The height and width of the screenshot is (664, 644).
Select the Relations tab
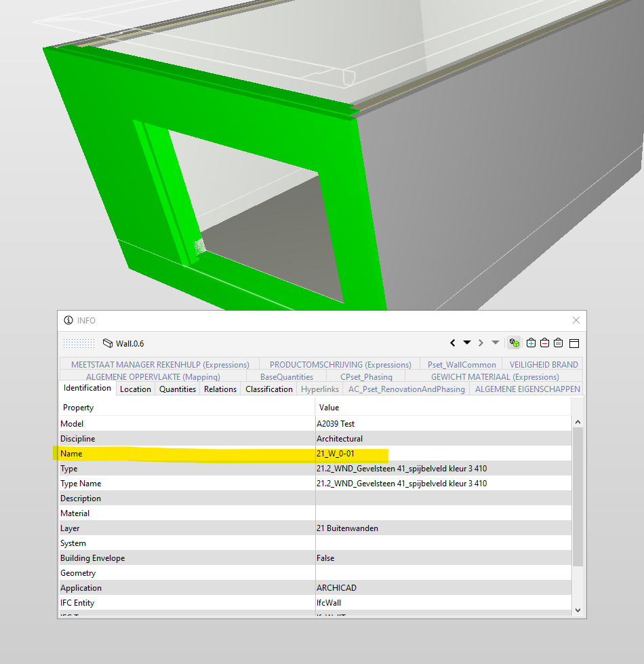[220, 389]
